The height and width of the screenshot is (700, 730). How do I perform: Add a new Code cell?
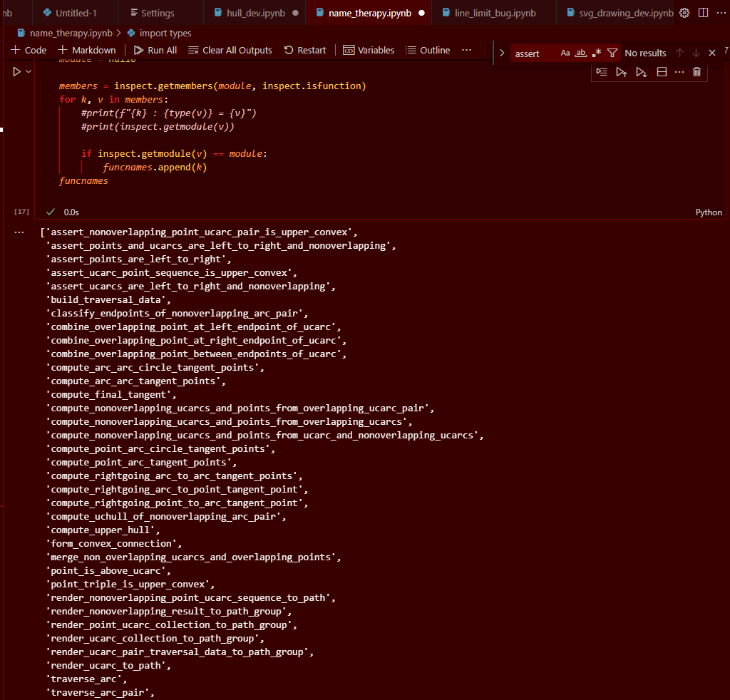[28, 50]
